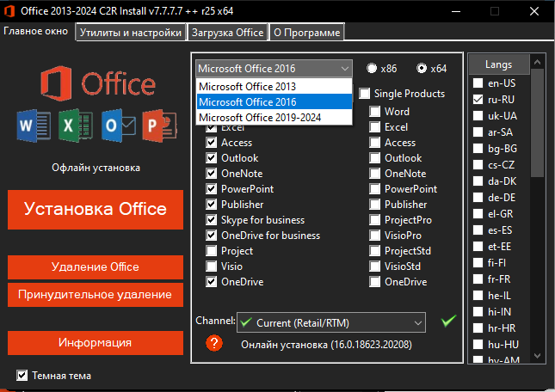Switch to Главное окно tab
The height and width of the screenshot is (392, 555).
pyautogui.click(x=36, y=31)
